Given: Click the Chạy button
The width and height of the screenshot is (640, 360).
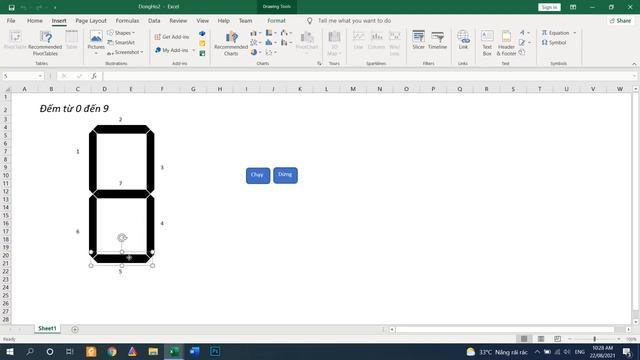Looking at the screenshot, I should (x=258, y=176).
